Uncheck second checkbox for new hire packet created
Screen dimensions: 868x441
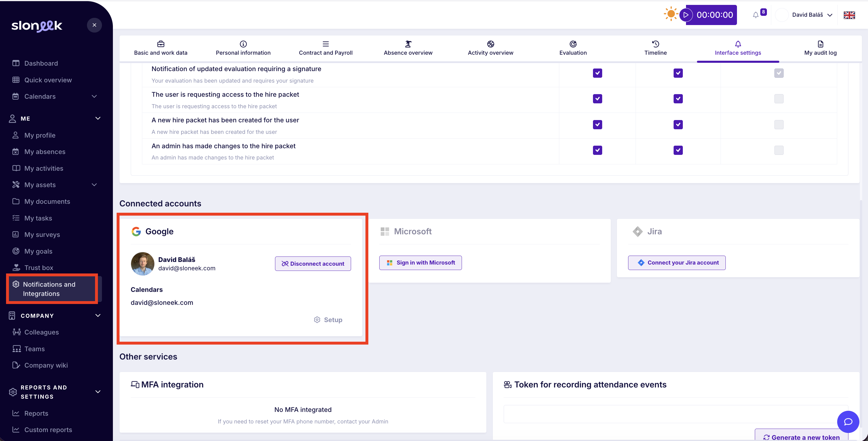(x=678, y=125)
